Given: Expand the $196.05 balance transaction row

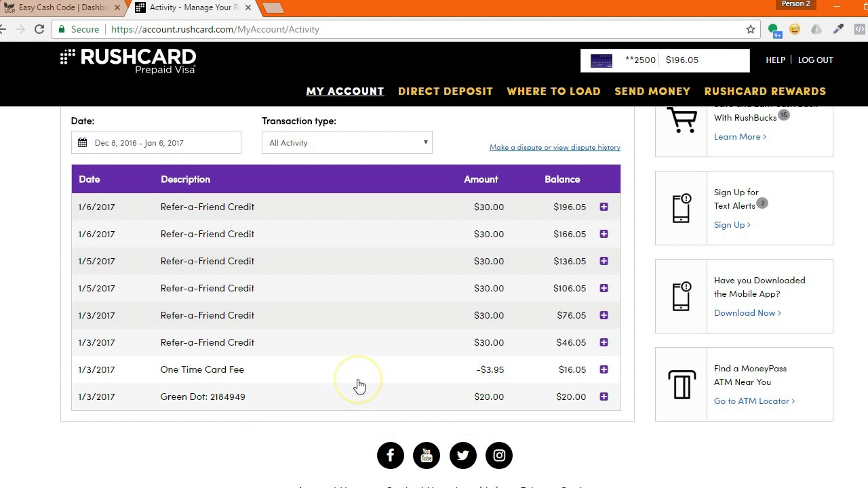Looking at the screenshot, I should [x=604, y=207].
